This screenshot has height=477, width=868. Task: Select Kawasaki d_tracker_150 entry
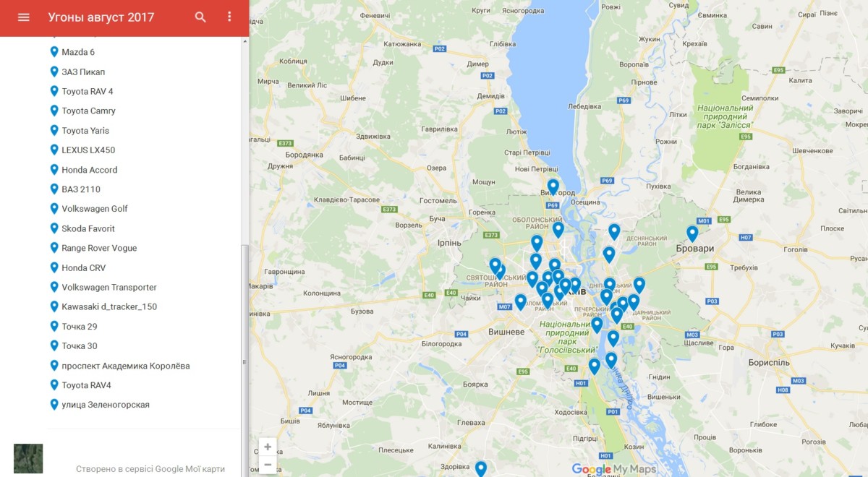click(x=109, y=306)
